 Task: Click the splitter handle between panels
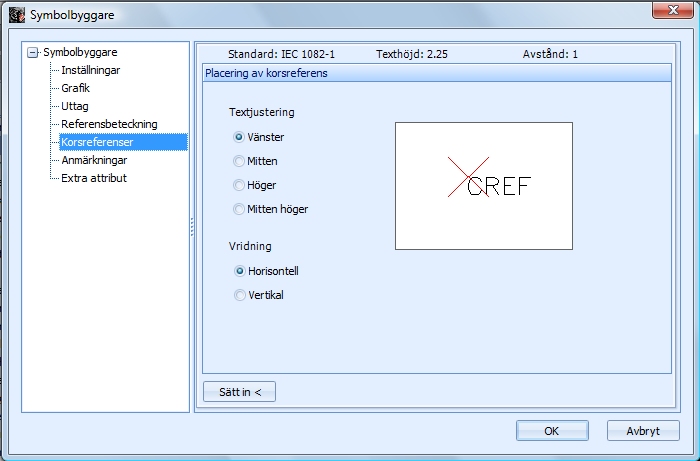click(192, 227)
